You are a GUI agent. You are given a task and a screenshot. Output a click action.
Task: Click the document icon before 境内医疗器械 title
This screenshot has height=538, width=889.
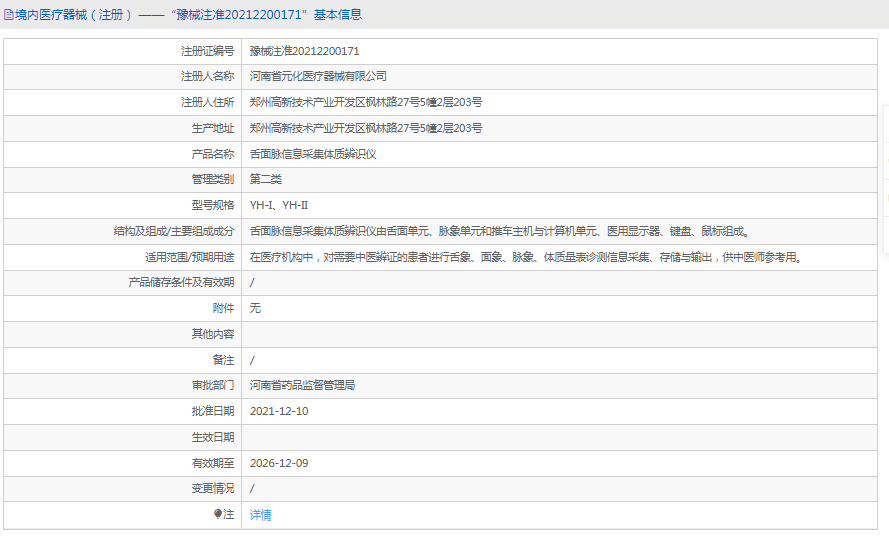click(x=9, y=15)
